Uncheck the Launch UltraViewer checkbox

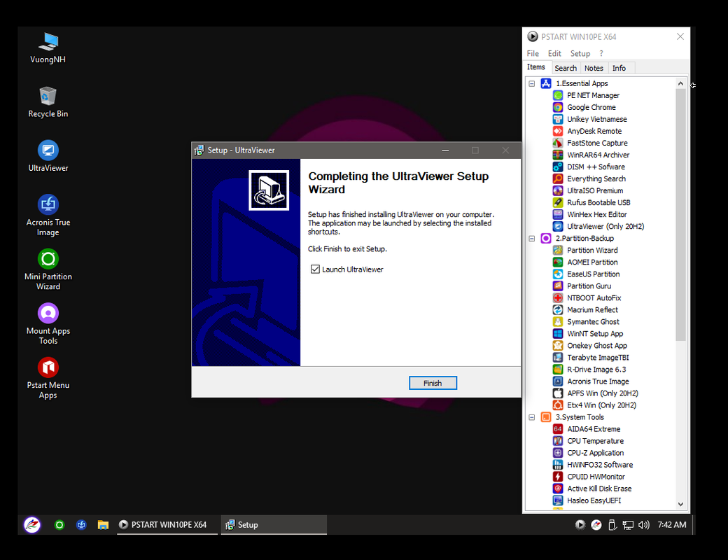point(315,269)
